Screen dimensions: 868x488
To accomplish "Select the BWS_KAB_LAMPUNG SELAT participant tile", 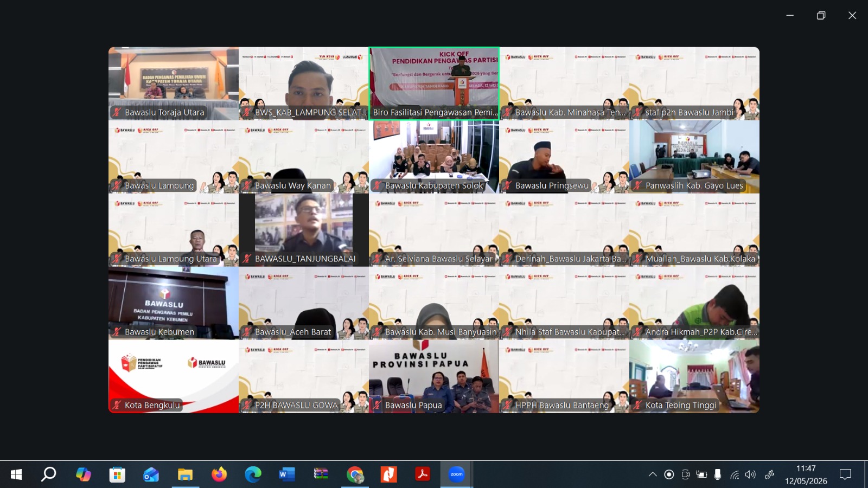I will point(304,84).
